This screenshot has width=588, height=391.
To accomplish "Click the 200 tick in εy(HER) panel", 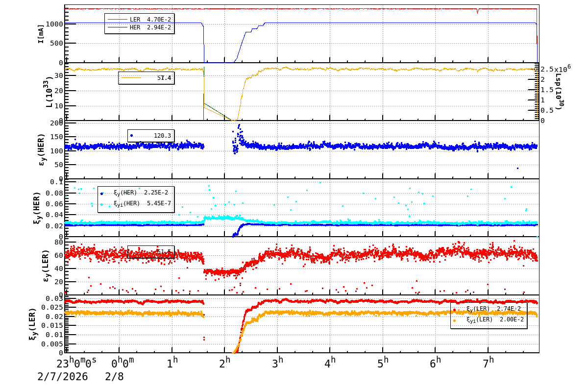I will (56, 122).
